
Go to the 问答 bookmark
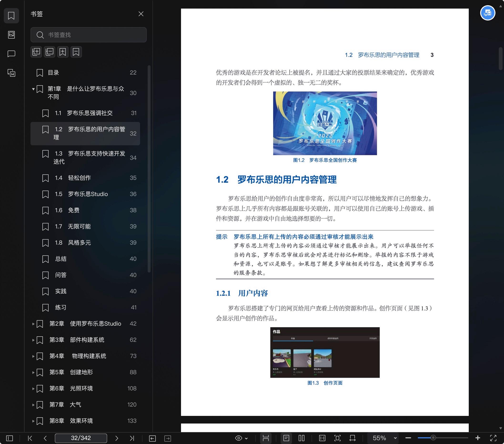(85, 275)
